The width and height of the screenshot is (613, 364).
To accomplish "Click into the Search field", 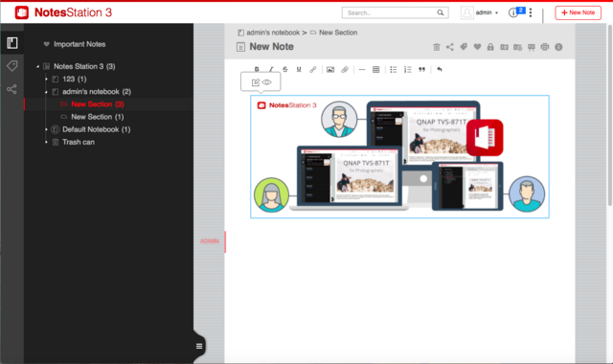I will coord(395,12).
